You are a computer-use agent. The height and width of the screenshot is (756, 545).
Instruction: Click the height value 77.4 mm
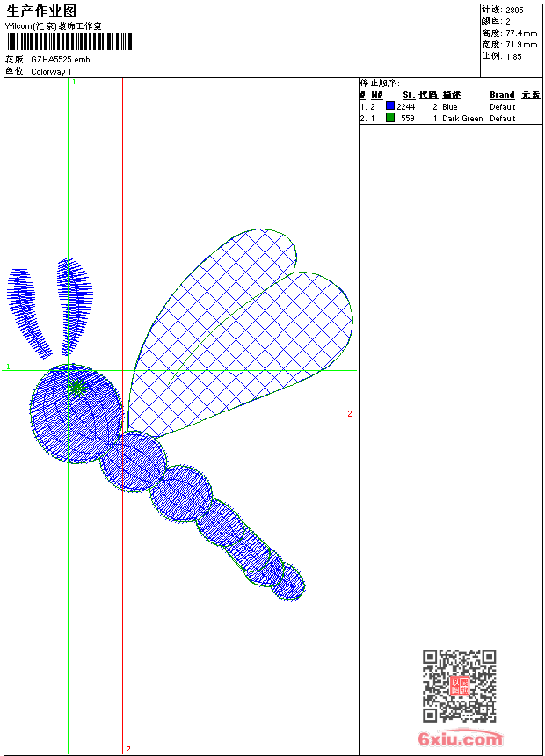click(521, 33)
